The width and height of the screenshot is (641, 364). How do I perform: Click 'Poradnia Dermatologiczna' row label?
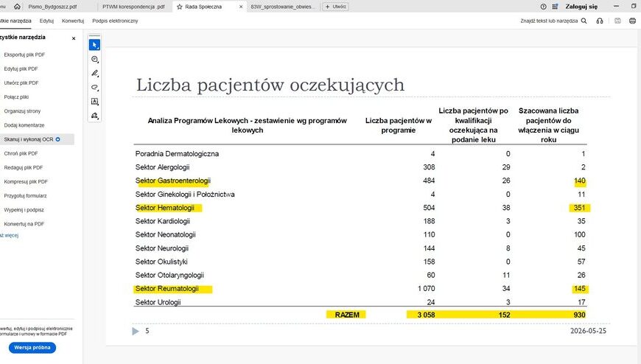(x=177, y=154)
